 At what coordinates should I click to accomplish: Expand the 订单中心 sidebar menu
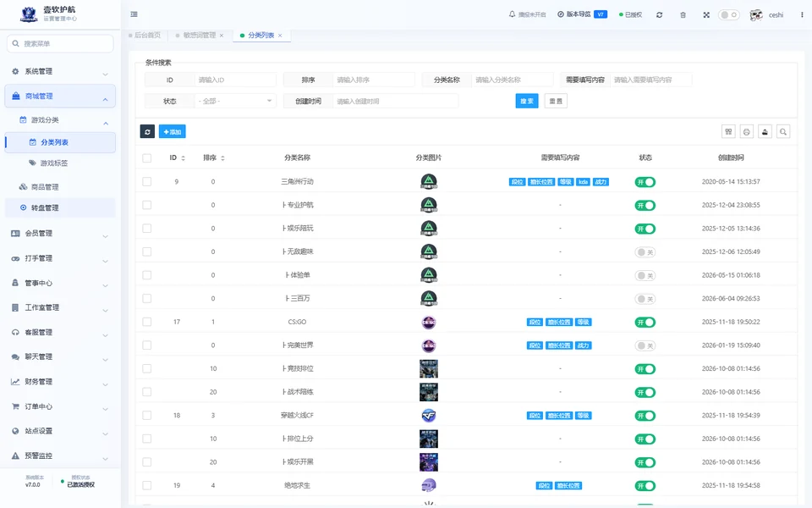60,407
